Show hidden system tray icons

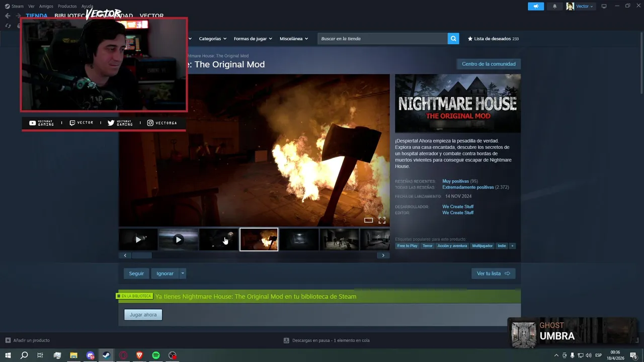556,355
